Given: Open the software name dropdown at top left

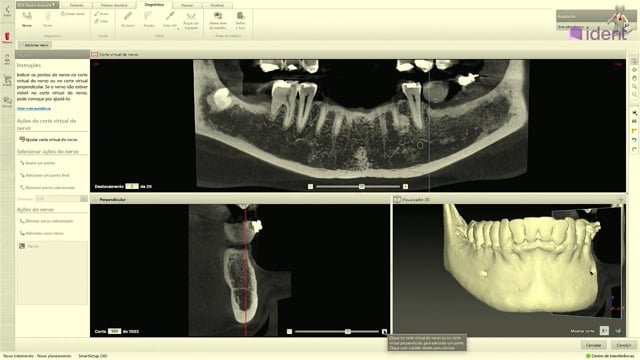Looking at the screenshot, I should [37, 5].
